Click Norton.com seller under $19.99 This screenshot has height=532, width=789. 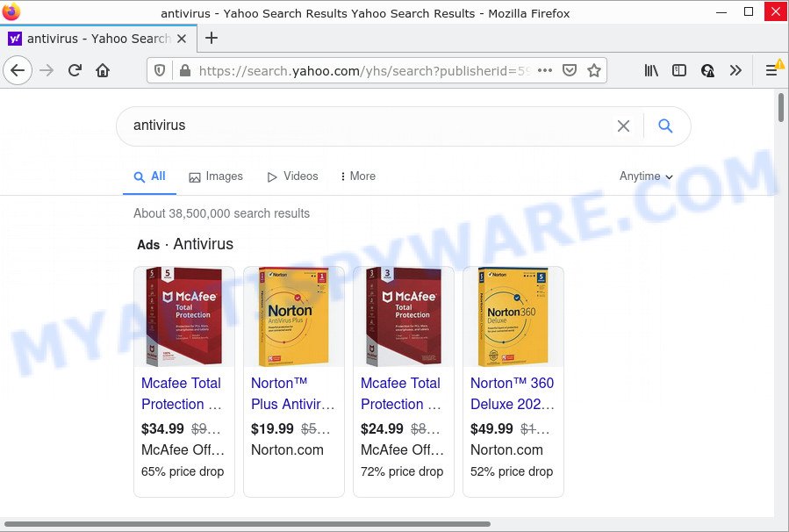(x=287, y=450)
